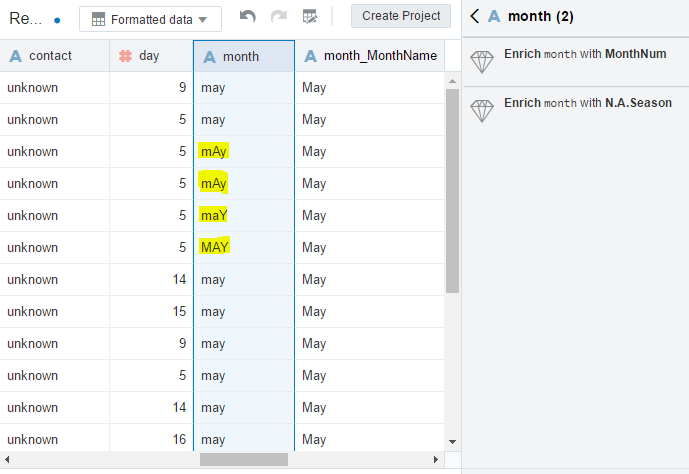The image size is (689, 474).
Task: Click the 'unknown' contact cell in day 16 row
Action: (x=54, y=439)
